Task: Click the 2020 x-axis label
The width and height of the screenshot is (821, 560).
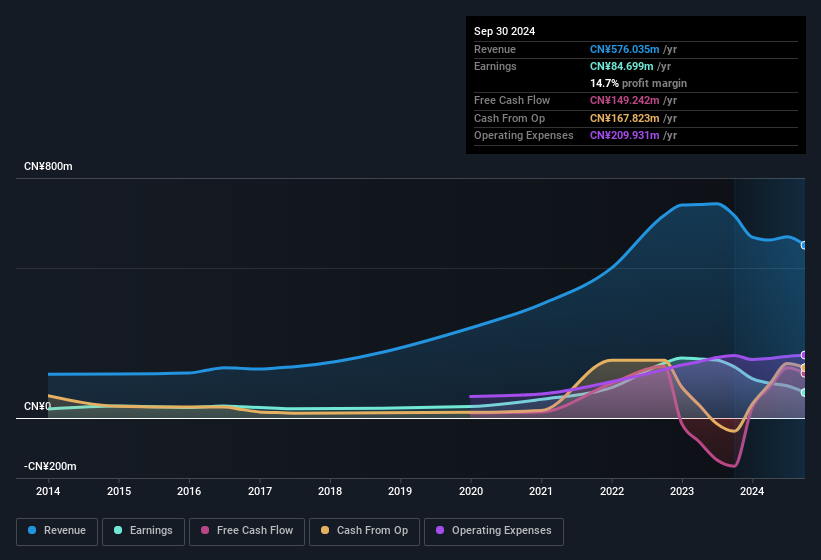Action: point(471,491)
